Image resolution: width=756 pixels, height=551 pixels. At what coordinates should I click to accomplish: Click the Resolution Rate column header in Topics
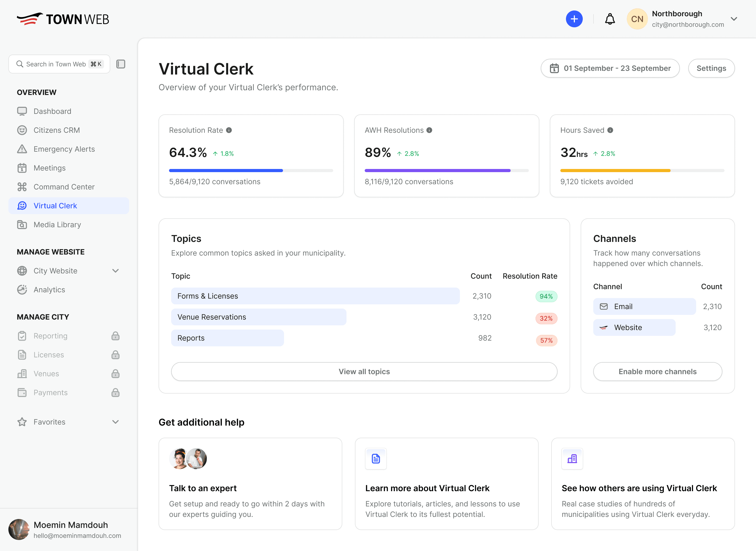530,276
